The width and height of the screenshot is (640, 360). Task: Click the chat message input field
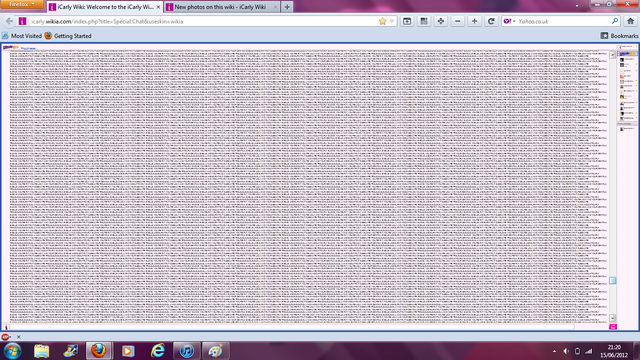click(x=292, y=327)
